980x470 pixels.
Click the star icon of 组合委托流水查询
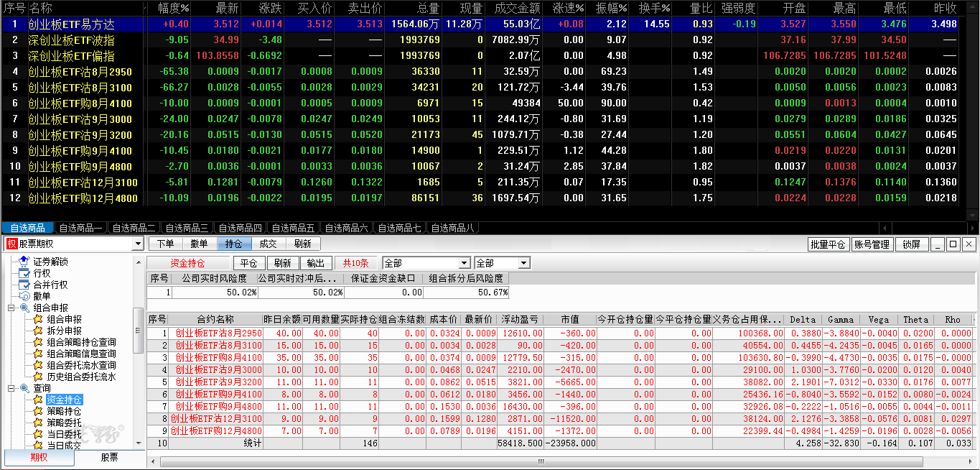(x=38, y=365)
